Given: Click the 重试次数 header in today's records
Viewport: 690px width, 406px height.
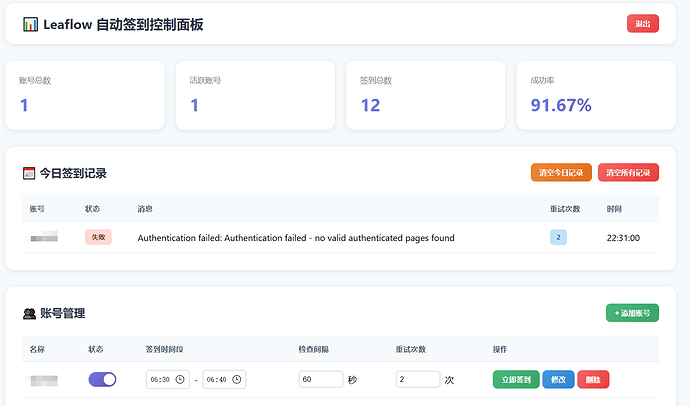Looking at the screenshot, I should [x=565, y=209].
